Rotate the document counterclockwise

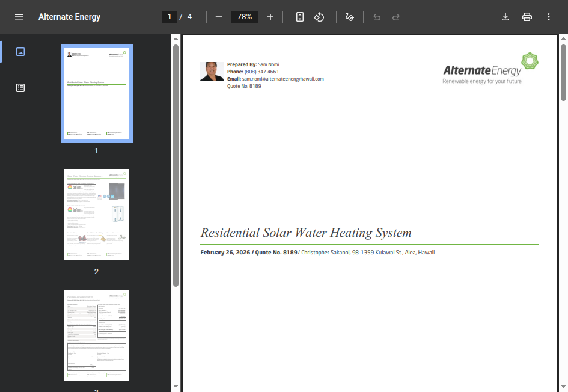[x=319, y=17]
